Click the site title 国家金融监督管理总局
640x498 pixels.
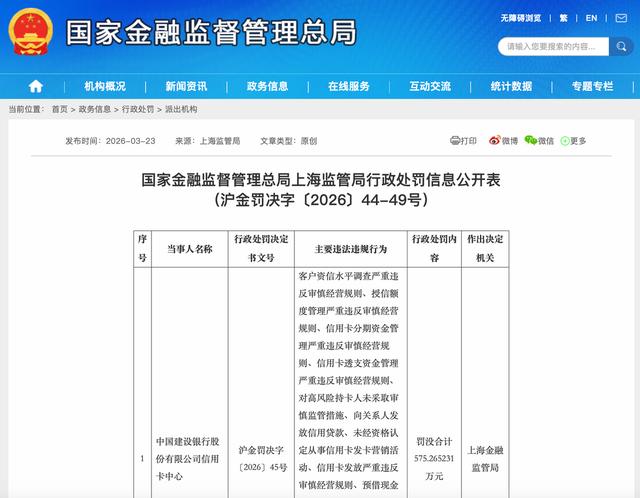click(x=211, y=32)
